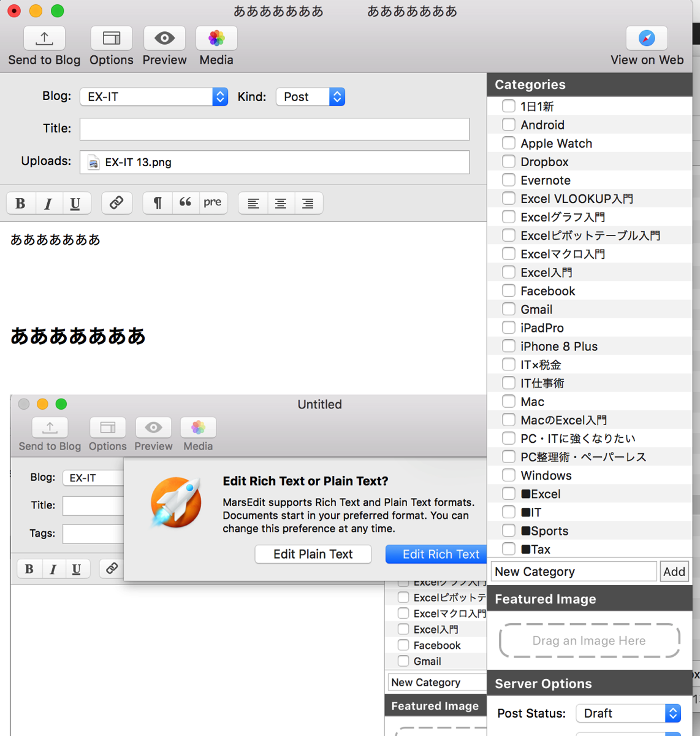The image size is (700, 736).
Task: Tick the iPhone 8 Plus category
Action: coord(509,346)
